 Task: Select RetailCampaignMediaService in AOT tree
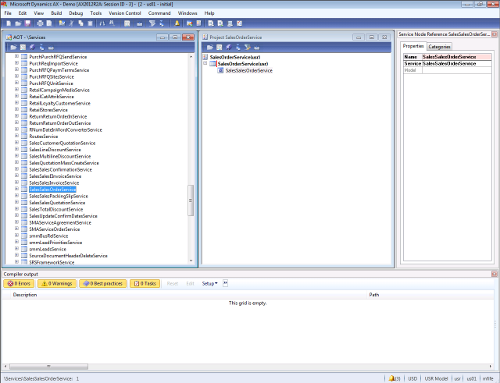click(x=59, y=90)
